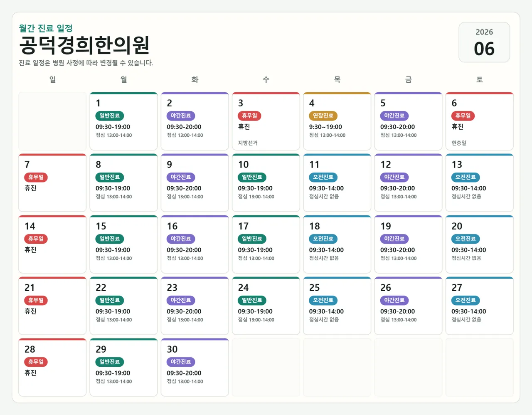
Task: Select the 일반진료 badge on day 15
Action: coord(110,239)
